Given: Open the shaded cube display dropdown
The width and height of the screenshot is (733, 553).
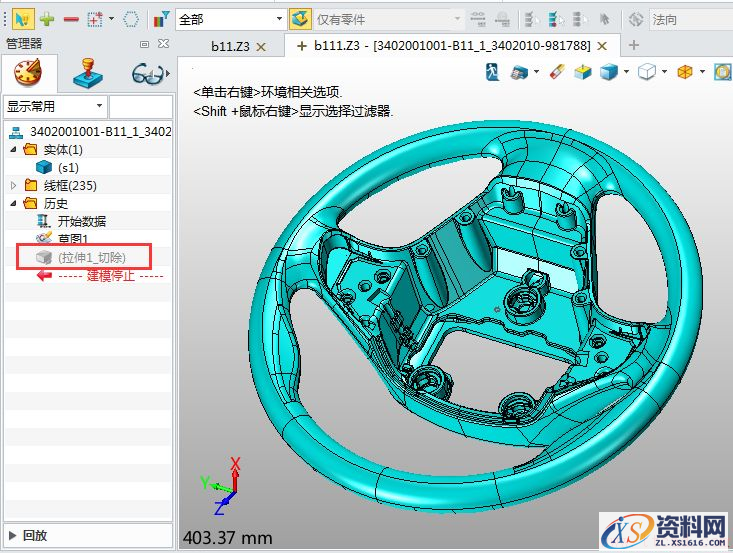Looking at the screenshot, I should click(x=626, y=72).
